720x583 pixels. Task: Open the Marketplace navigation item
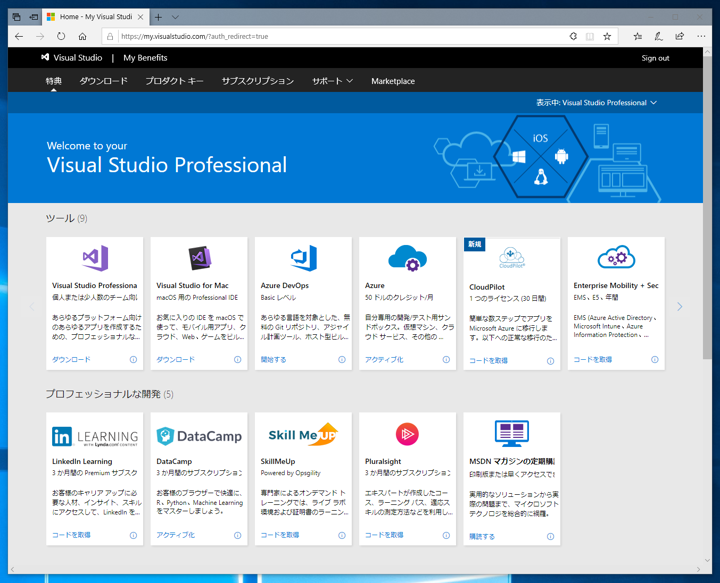pos(393,81)
